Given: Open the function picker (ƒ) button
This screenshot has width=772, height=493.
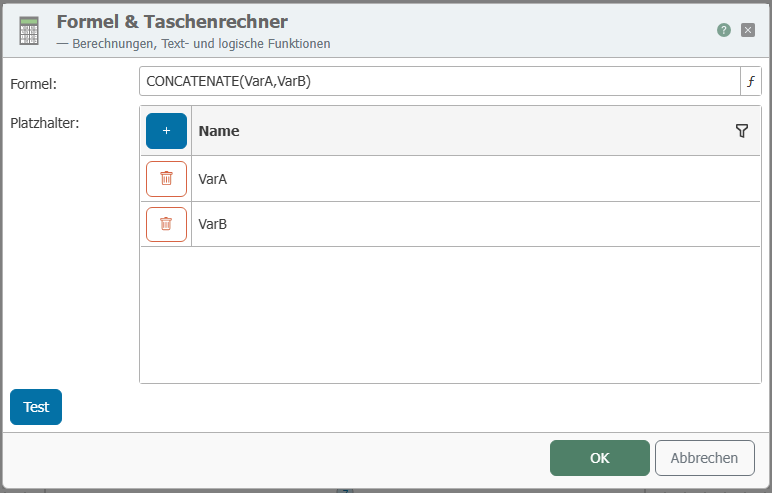Looking at the screenshot, I should coord(750,82).
